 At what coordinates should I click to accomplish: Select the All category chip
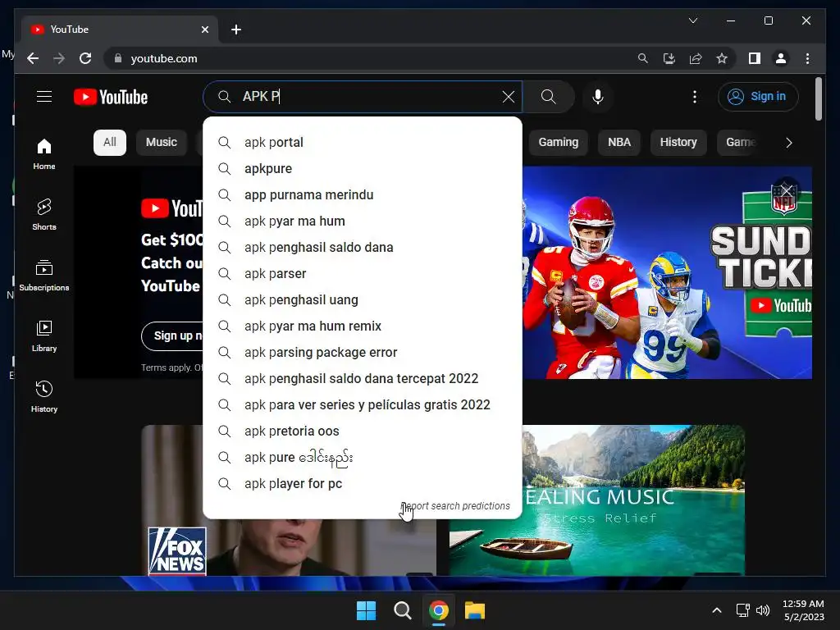point(110,143)
